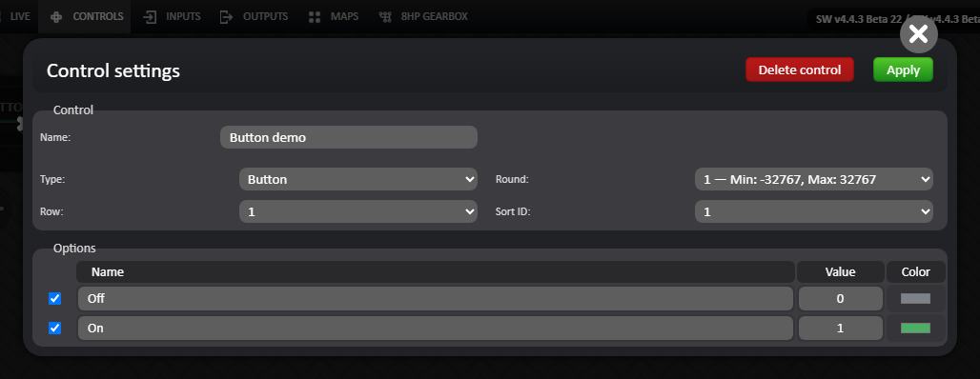This screenshot has height=379, width=980.
Task: Uncheck the On option checkbox
Action: [55, 328]
